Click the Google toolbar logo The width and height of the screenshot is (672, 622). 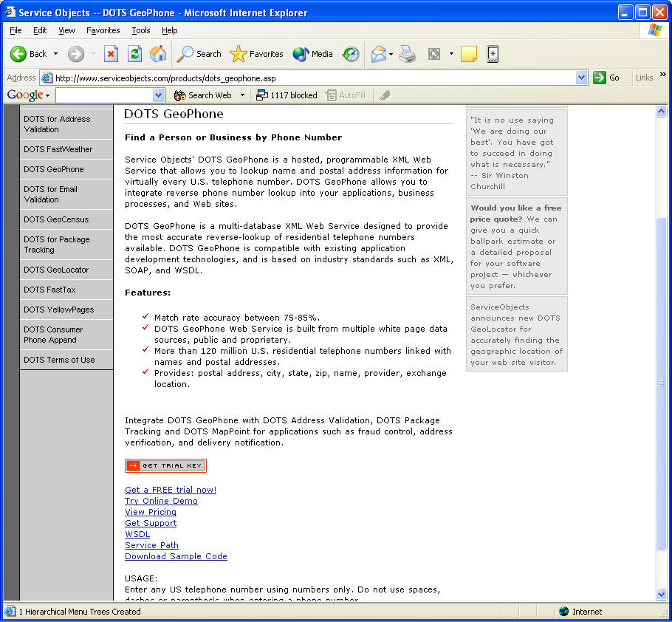coord(25,95)
